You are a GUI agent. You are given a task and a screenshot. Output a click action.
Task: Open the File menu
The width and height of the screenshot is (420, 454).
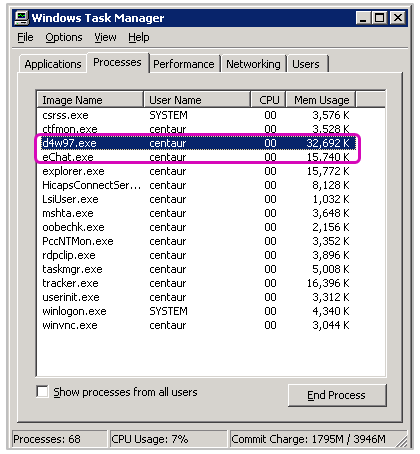click(25, 37)
